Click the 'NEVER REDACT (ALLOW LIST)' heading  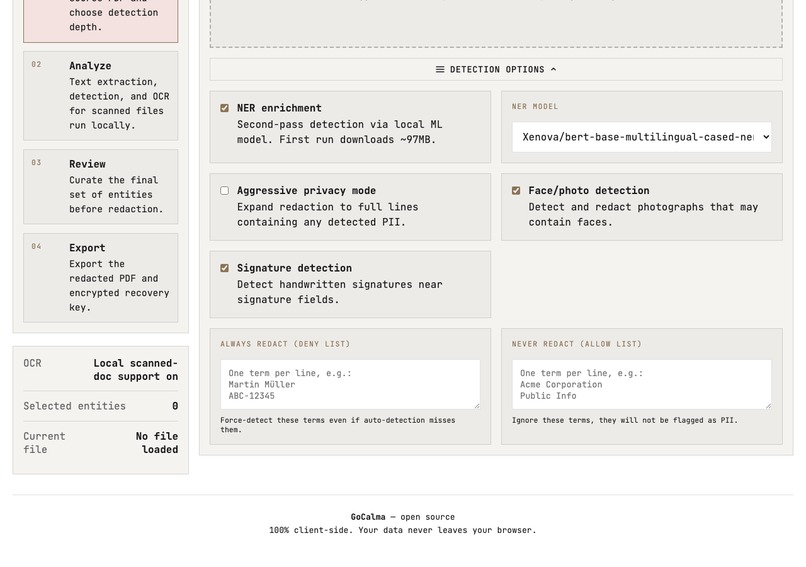[x=577, y=344]
